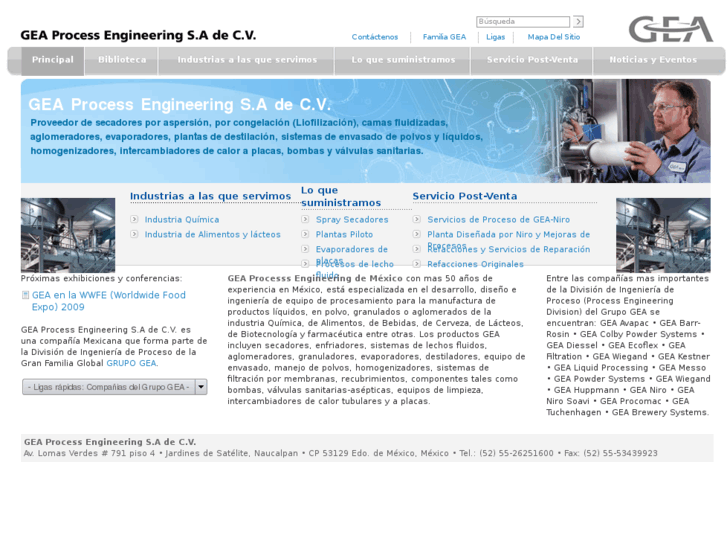Open the Noticias y Eventos tab

pyautogui.click(x=653, y=60)
